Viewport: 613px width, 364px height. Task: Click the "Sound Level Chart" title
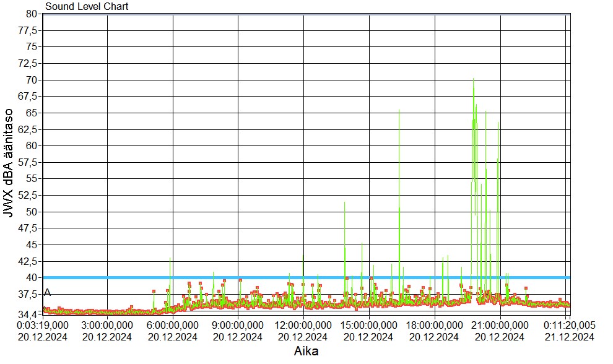pyautogui.click(x=87, y=7)
